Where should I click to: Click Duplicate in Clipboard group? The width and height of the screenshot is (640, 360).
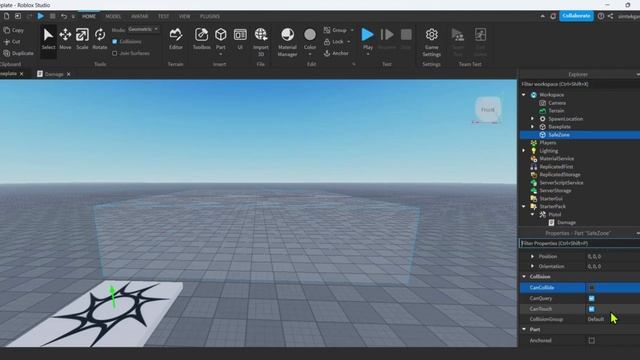point(18,53)
